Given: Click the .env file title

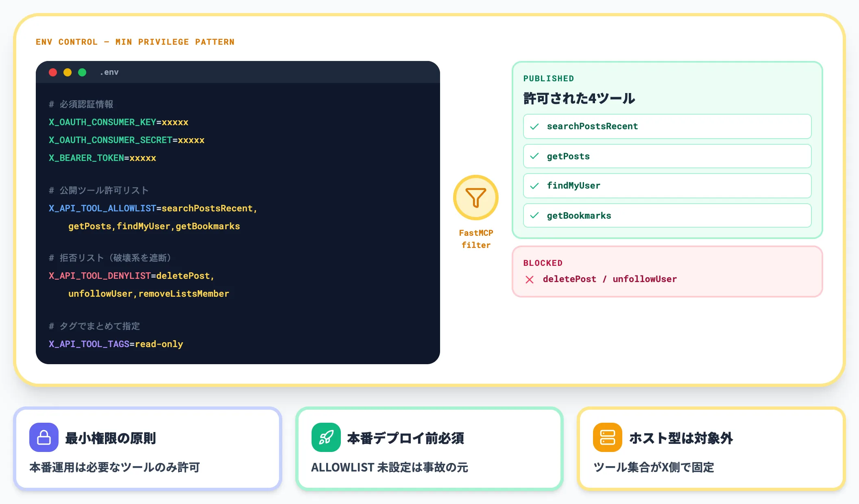Looking at the screenshot, I should (109, 72).
